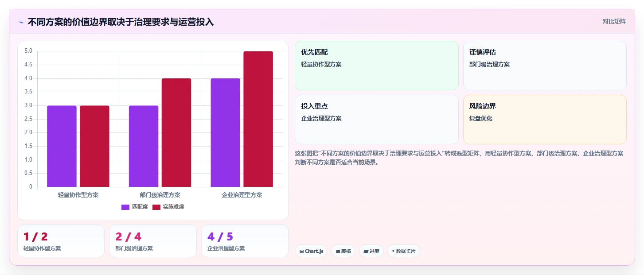644x275 pixels.
Task: Click the sparkle icon in the 数据卡片 chip
Action: (393, 251)
